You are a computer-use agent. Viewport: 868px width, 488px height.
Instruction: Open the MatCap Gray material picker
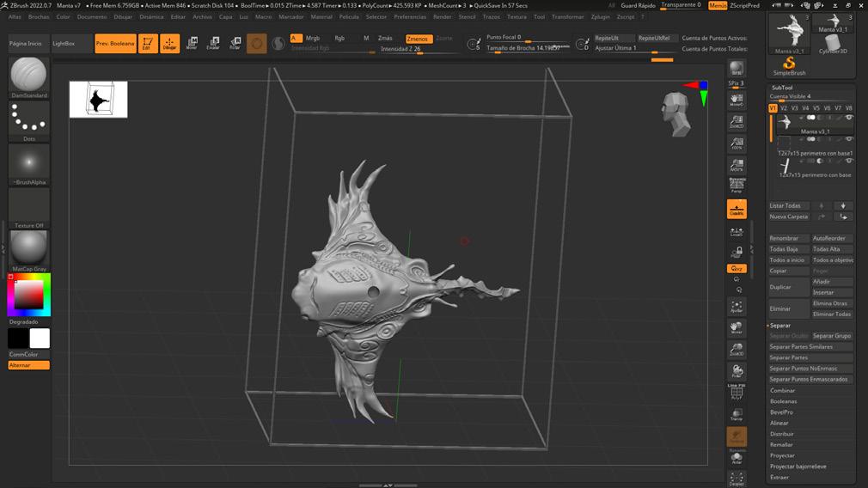pos(28,248)
